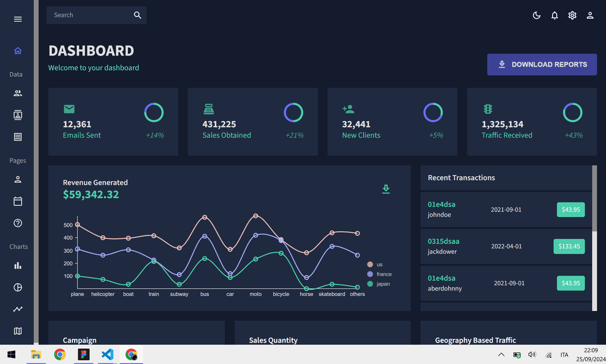Open the manage team page from sidebar
The image size is (606, 364).
point(17,93)
